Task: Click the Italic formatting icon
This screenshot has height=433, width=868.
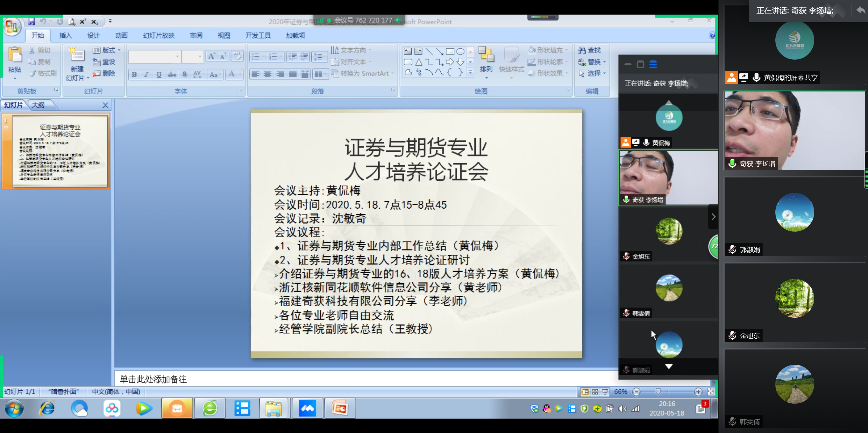Action: pyautogui.click(x=146, y=74)
